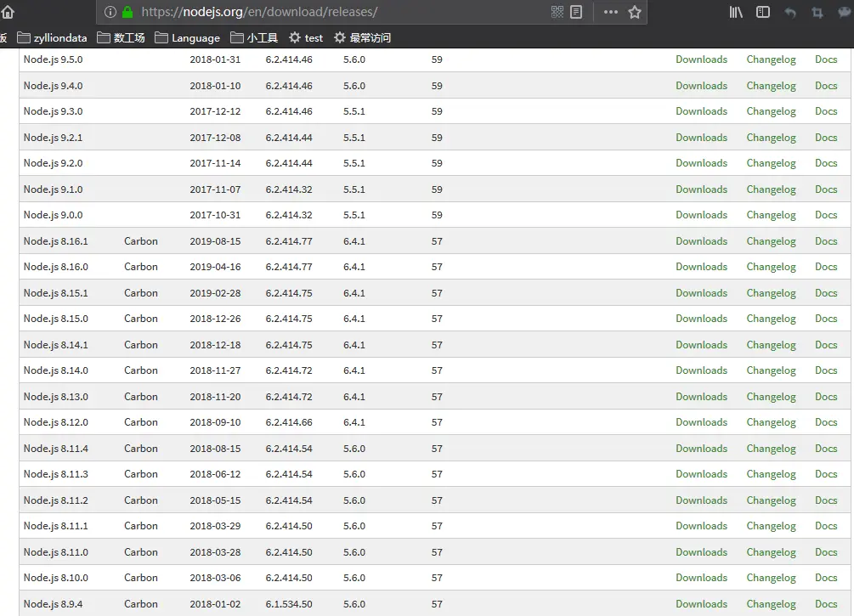The width and height of the screenshot is (854, 616).
Task: Bookmark this page with star icon
Action: 635,12
